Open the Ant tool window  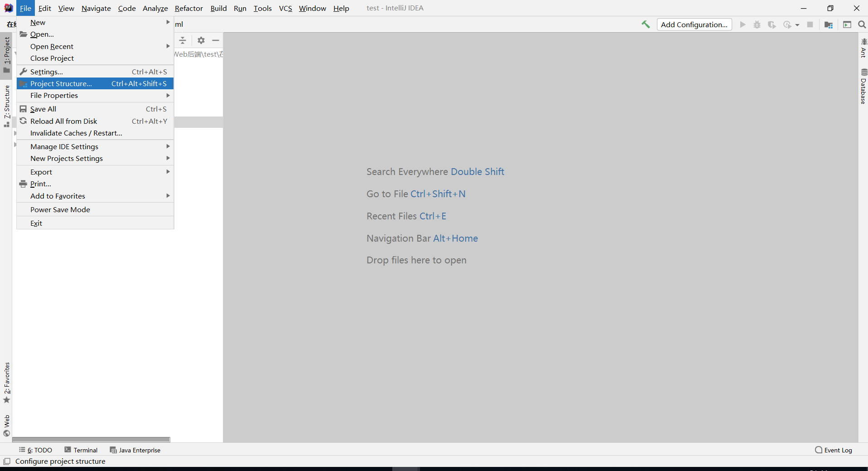coord(863,48)
